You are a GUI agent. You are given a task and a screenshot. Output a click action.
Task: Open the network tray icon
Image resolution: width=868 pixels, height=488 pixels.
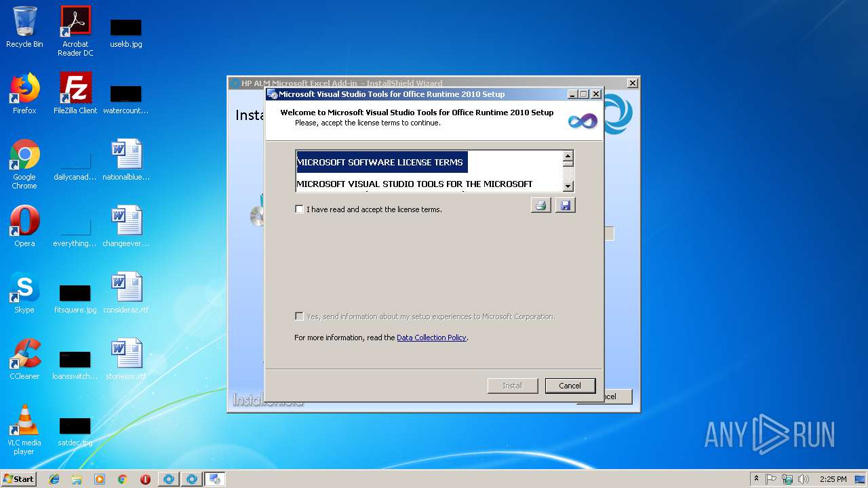point(787,479)
